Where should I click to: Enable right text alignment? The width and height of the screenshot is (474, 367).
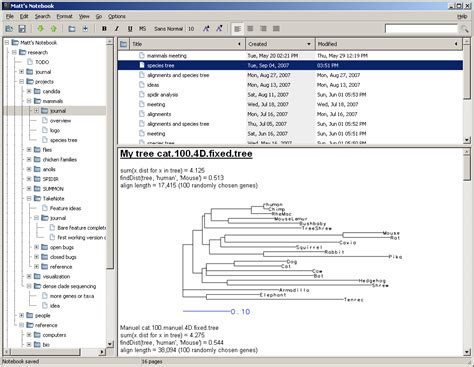tap(263, 29)
